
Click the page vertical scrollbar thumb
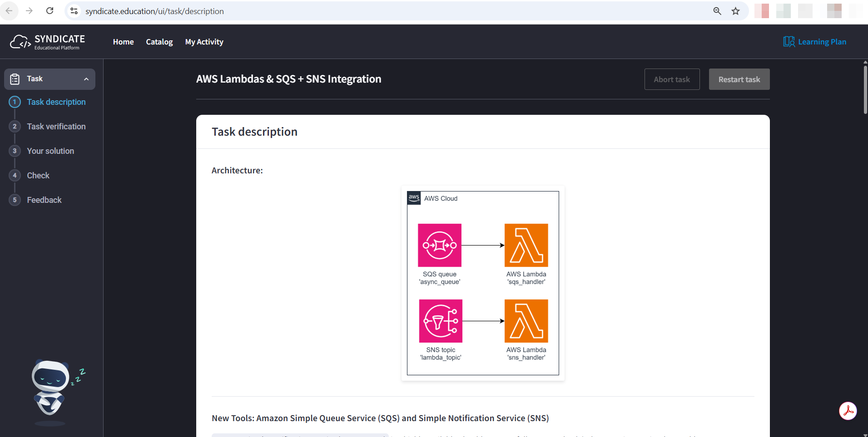865,88
